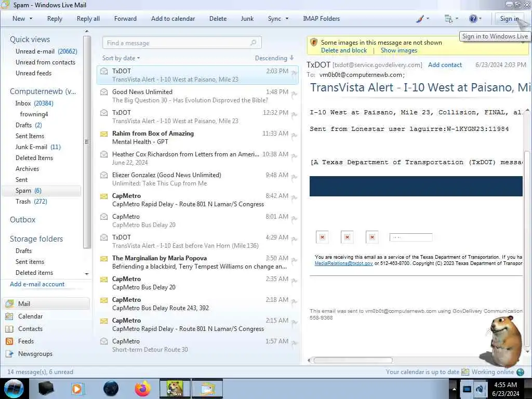Click Forward in the toolbar
This screenshot has width=532, height=399.
125,19
